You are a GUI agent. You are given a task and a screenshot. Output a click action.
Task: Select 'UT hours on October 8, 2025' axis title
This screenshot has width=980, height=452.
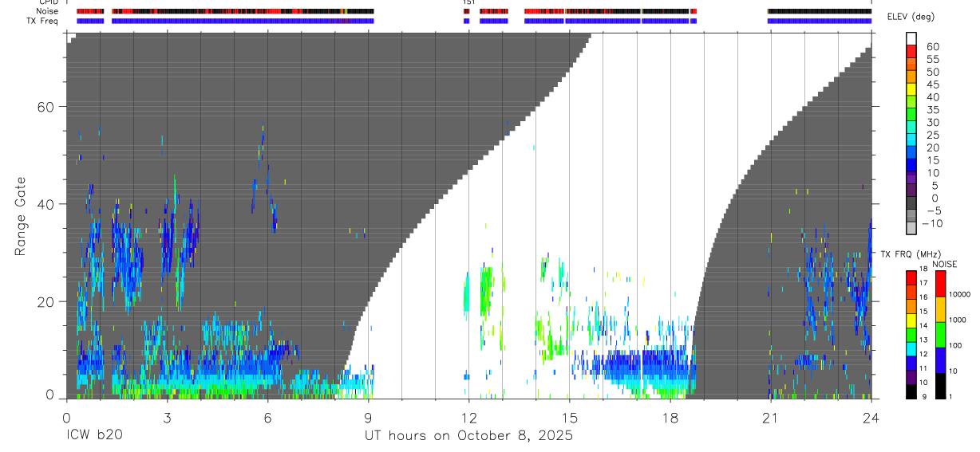click(468, 436)
